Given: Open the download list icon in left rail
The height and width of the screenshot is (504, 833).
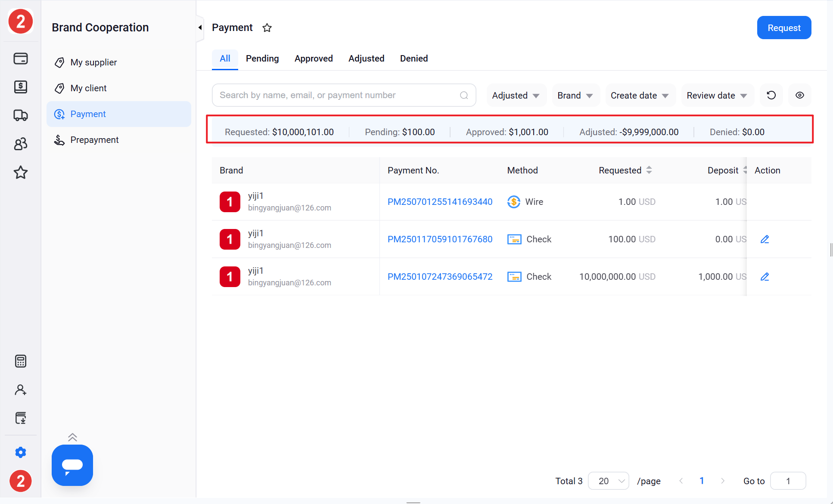Looking at the screenshot, I should coord(21,418).
